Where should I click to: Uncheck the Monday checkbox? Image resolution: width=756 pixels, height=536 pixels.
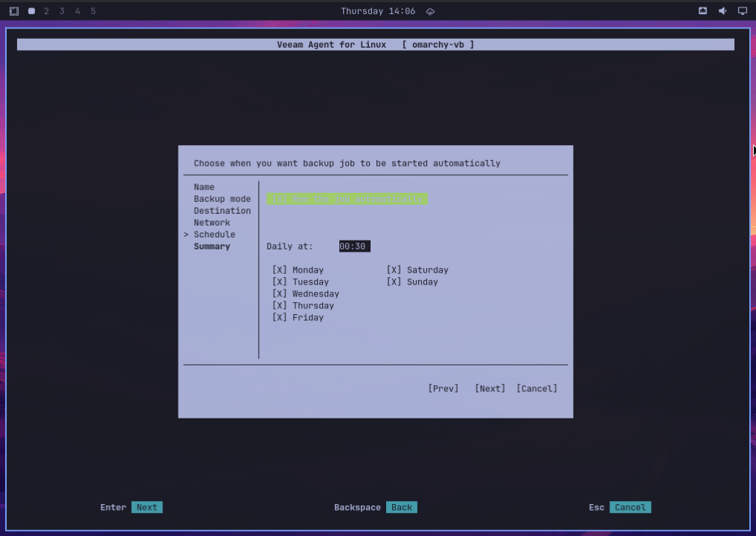298,270
